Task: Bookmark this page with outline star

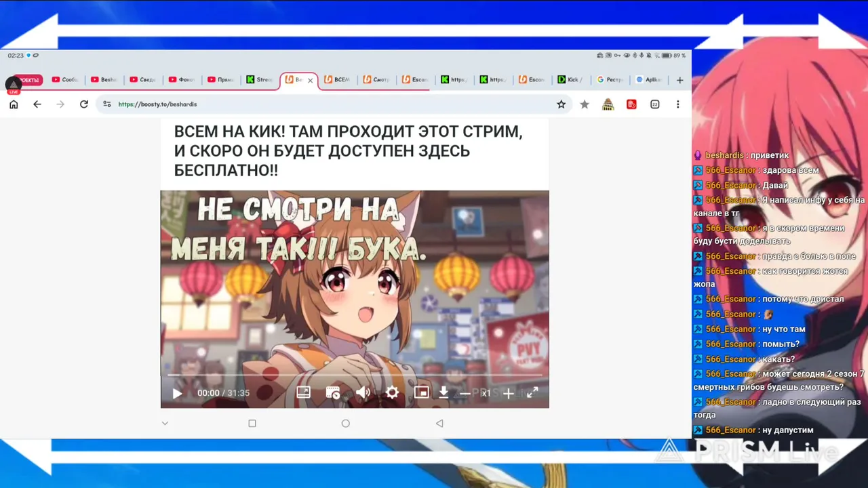Action: click(x=561, y=104)
